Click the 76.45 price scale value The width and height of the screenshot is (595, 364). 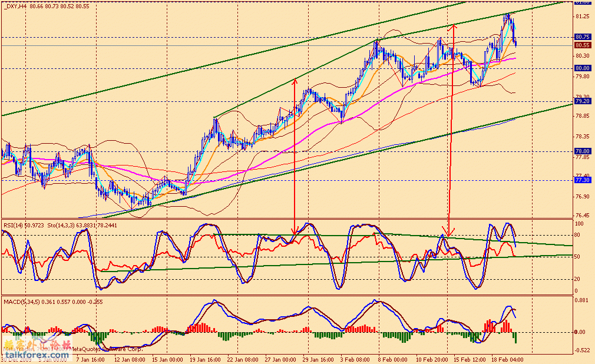[583, 215]
